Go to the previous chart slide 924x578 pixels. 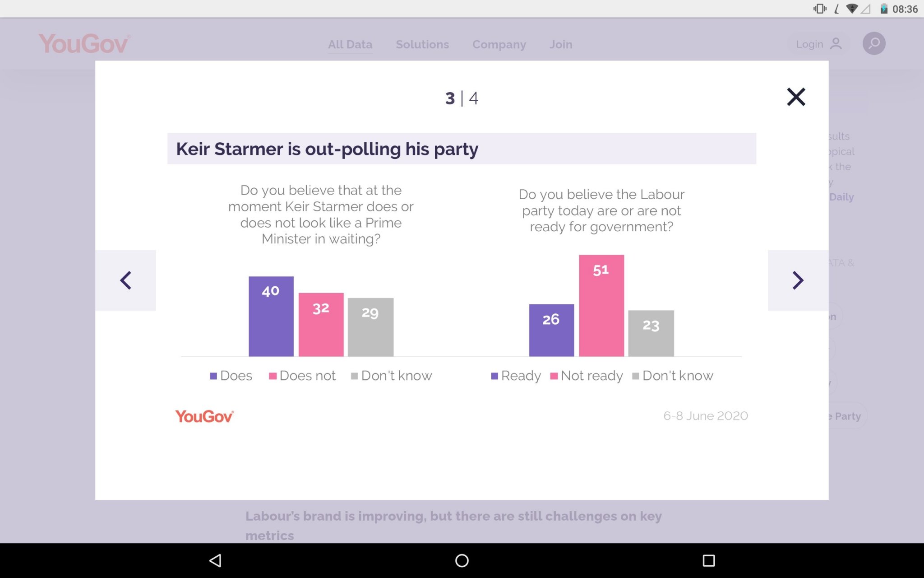point(126,280)
